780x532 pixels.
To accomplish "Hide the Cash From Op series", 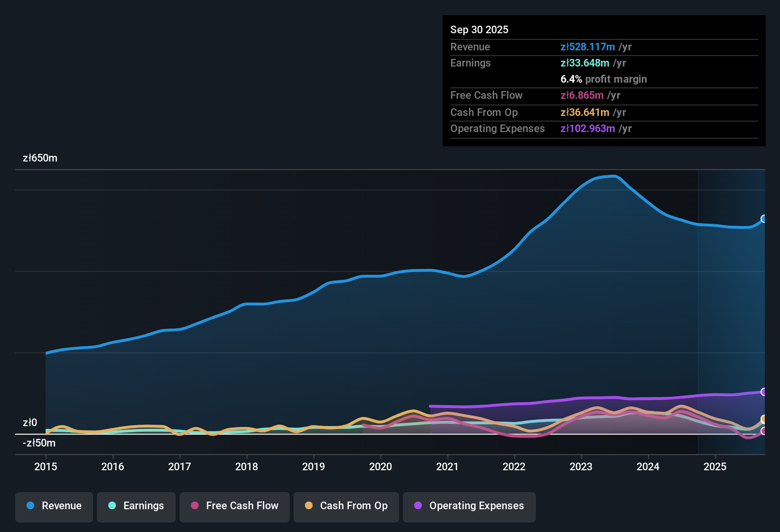I will click(x=346, y=506).
